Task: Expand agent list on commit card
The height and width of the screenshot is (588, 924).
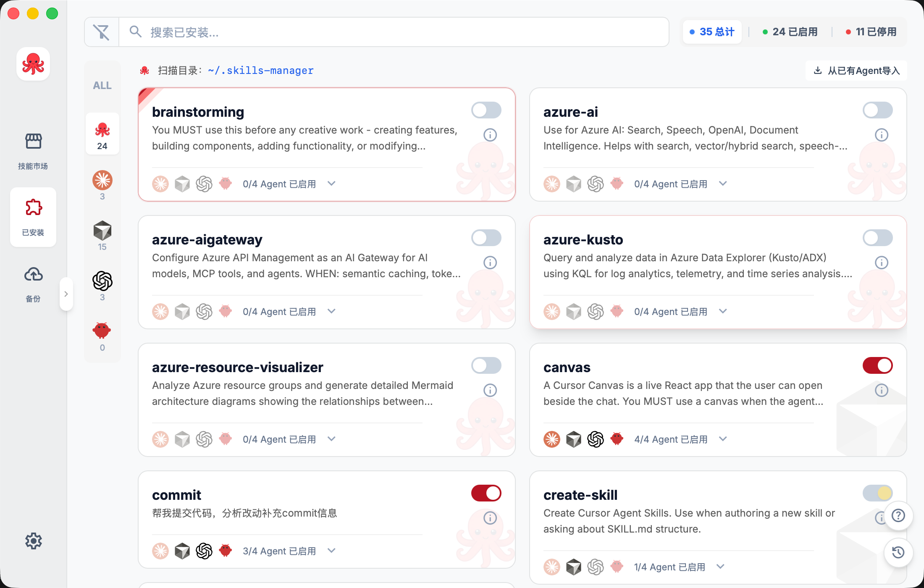Action: (331, 551)
